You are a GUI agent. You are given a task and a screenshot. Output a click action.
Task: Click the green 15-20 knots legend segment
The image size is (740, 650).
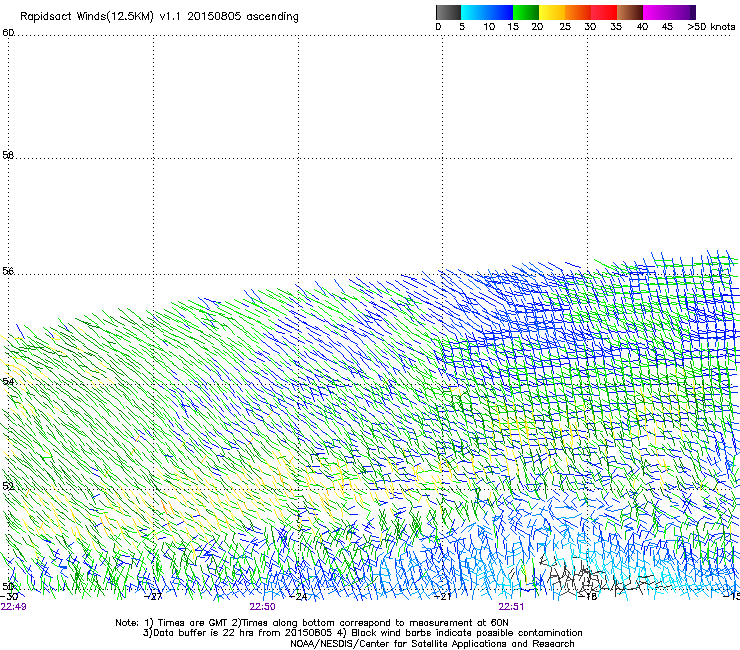[x=526, y=12]
